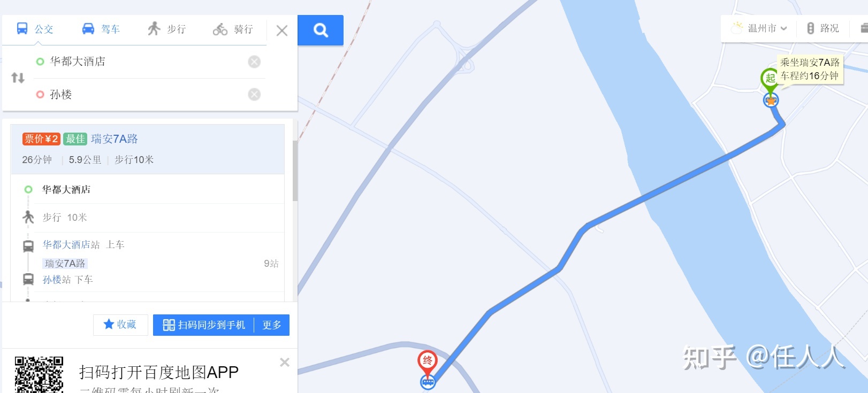
Task: Click the red 终 destination marker
Action: click(427, 362)
